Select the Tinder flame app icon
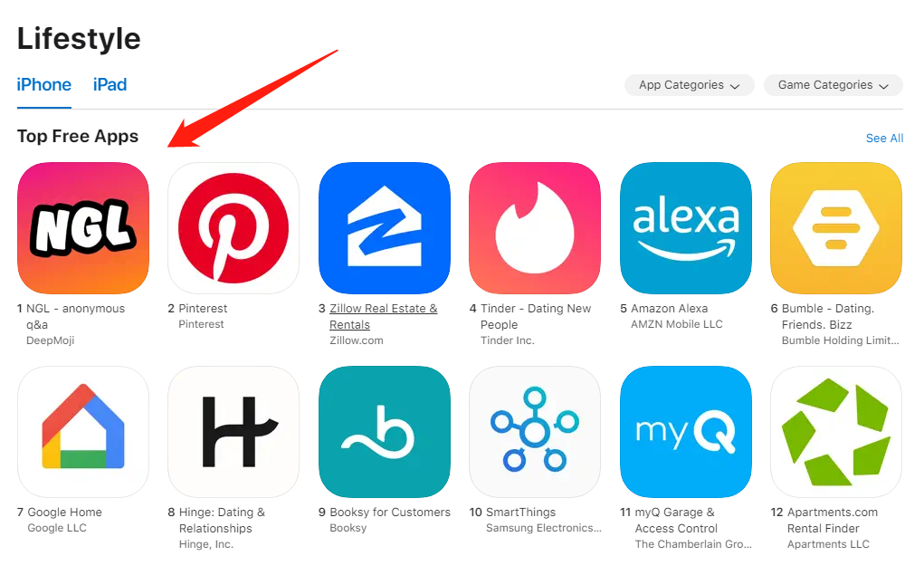 pyautogui.click(x=535, y=228)
